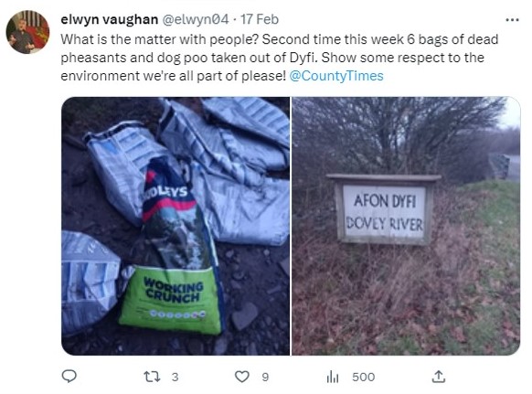Like the tweet with the heart icon
Screen dimensions: 532x394
click(x=242, y=377)
